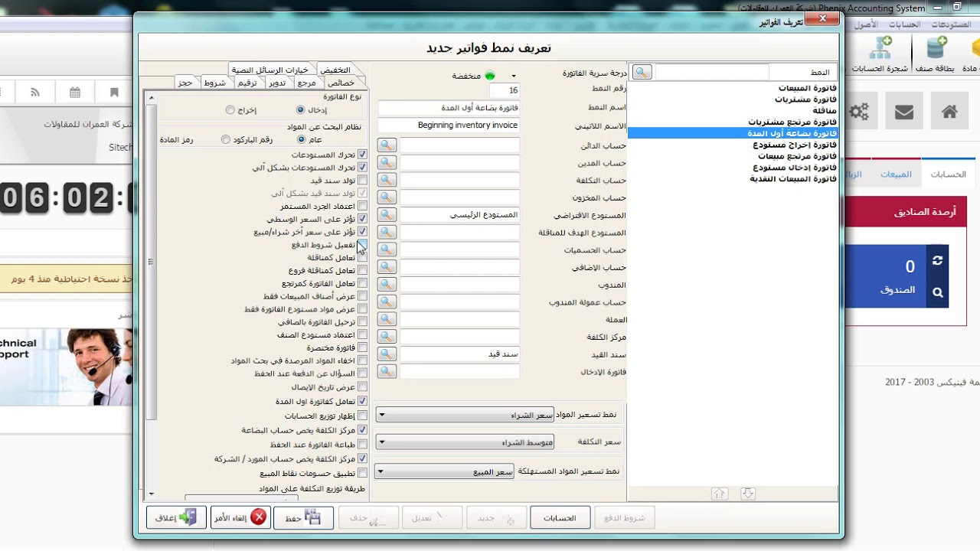Click إغلاق close button
This screenshot has width=980, height=551.
point(176,517)
